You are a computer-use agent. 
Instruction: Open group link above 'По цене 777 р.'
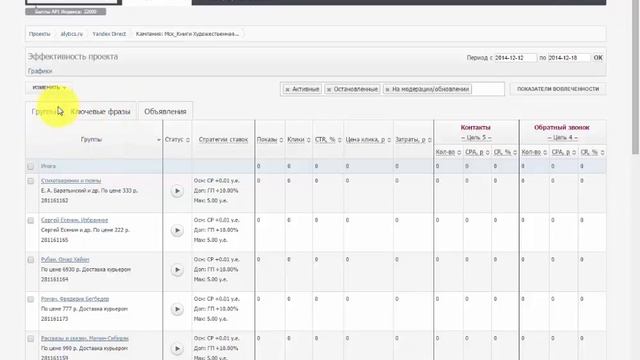pyautogui.click(x=75, y=299)
